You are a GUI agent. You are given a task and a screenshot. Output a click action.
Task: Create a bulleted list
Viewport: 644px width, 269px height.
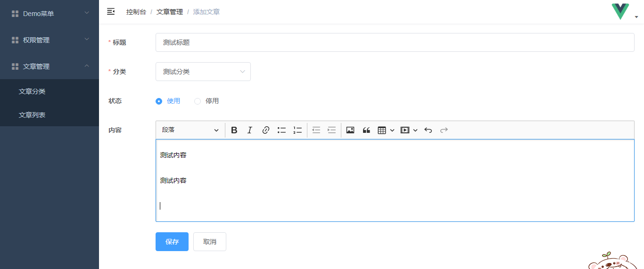pyautogui.click(x=281, y=130)
